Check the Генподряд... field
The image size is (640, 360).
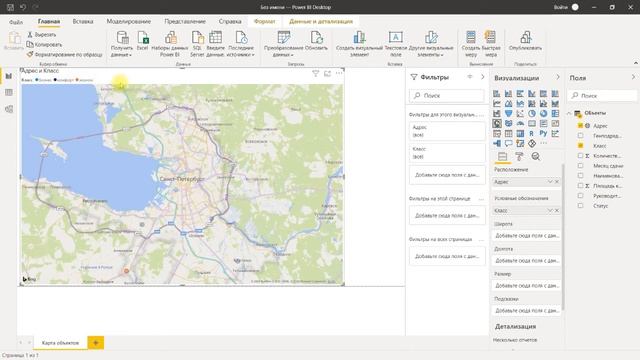coord(580,136)
